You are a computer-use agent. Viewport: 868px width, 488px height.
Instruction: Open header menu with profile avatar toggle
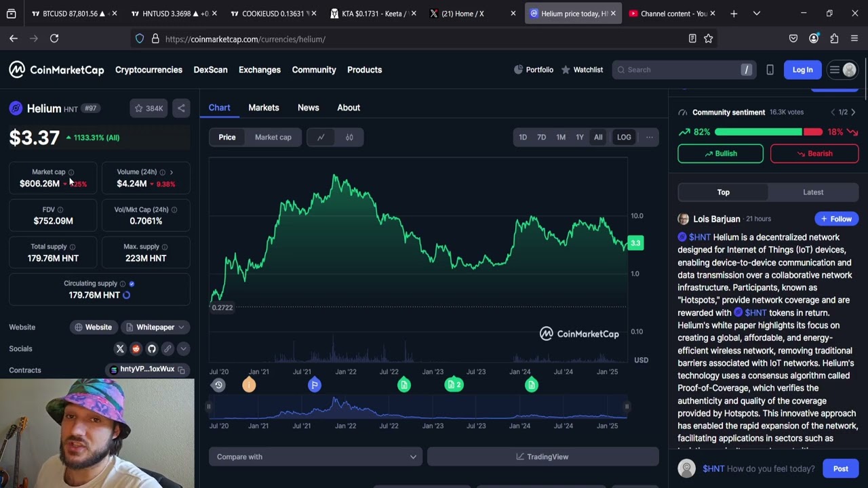click(843, 70)
